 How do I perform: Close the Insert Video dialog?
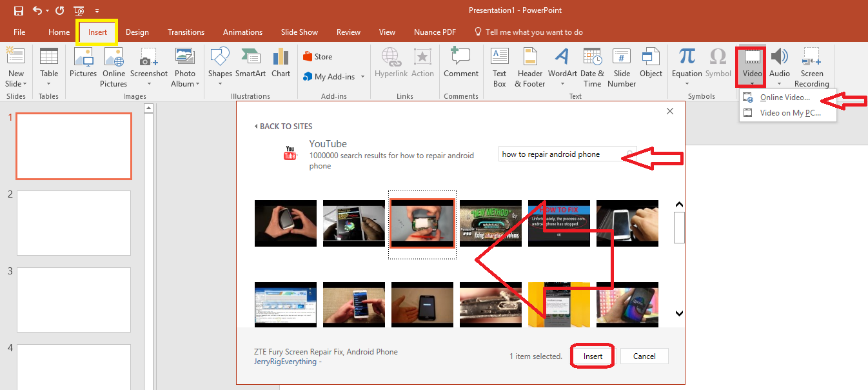(670, 111)
